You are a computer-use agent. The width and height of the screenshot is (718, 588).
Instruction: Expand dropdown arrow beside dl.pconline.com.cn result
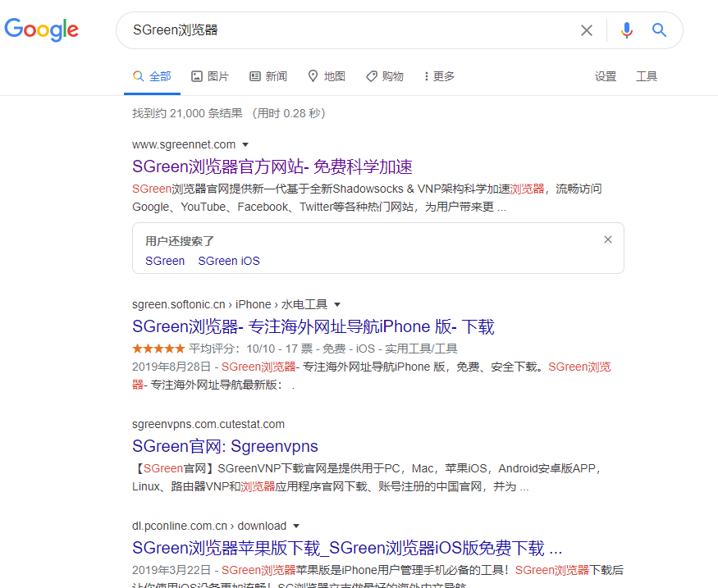(296, 526)
